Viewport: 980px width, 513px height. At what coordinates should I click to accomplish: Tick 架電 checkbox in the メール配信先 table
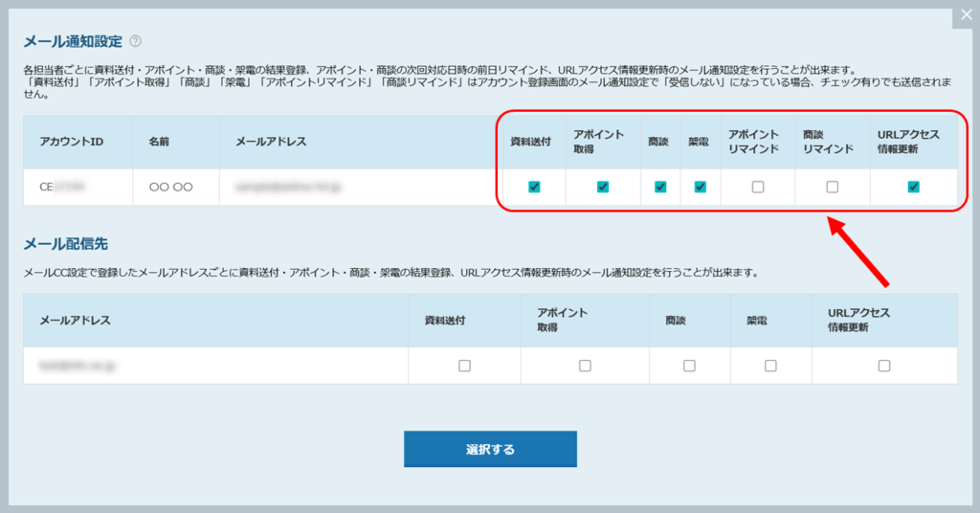pos(770,366)
